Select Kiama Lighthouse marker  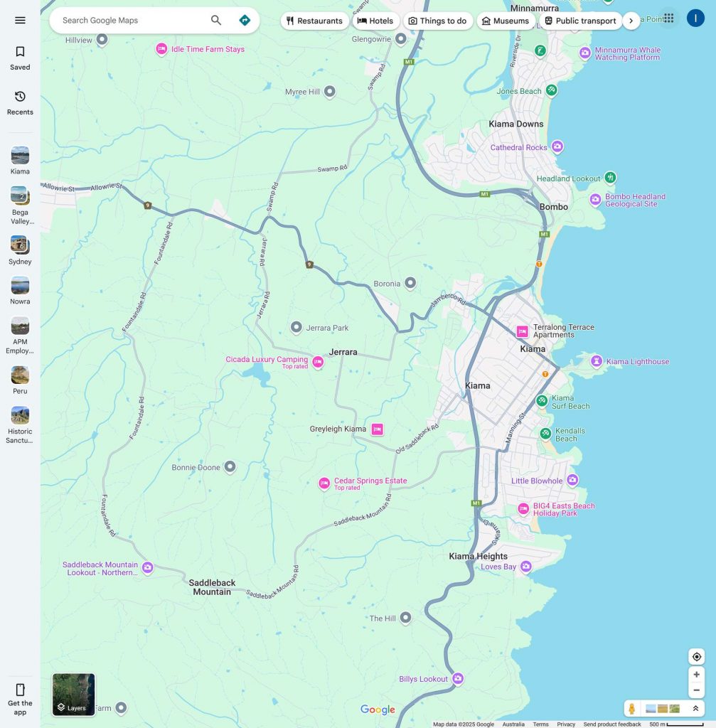point(597,360)
